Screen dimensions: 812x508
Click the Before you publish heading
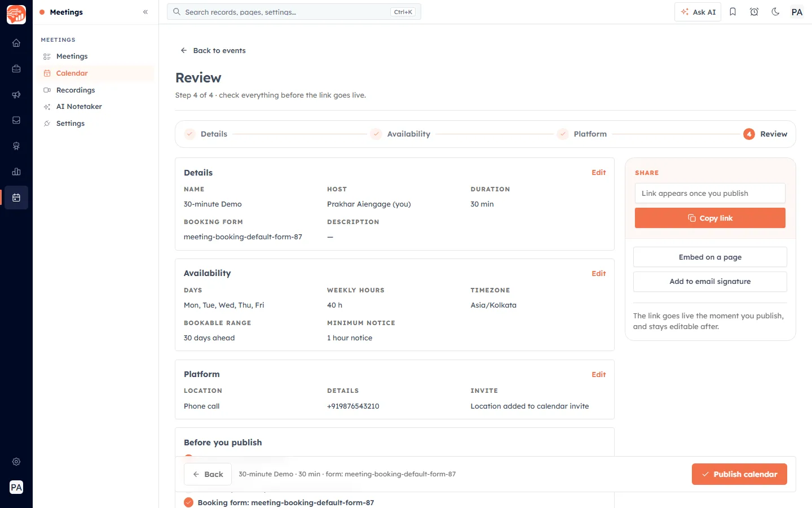click(x=223, y=443)
